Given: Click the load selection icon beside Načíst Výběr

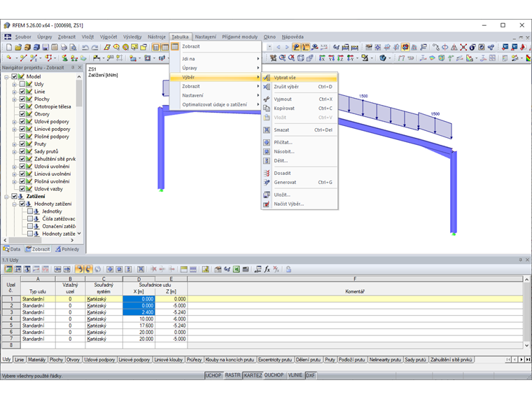Looking at the screenshot, I should [x=267, y=204].
